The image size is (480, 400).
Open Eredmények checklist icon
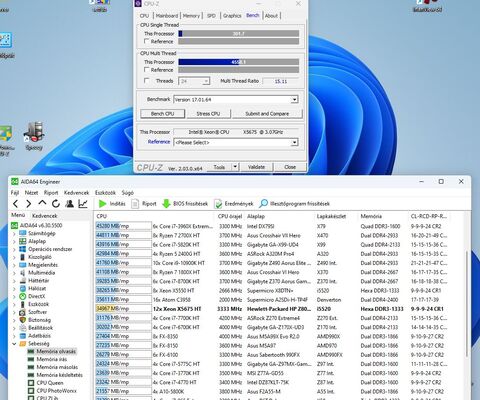[x=218, y=204]
